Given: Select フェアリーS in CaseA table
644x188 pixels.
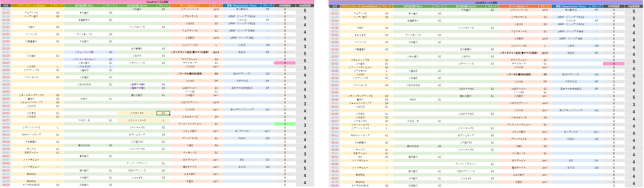Looking at the screenshot, I should pos(31,13).
